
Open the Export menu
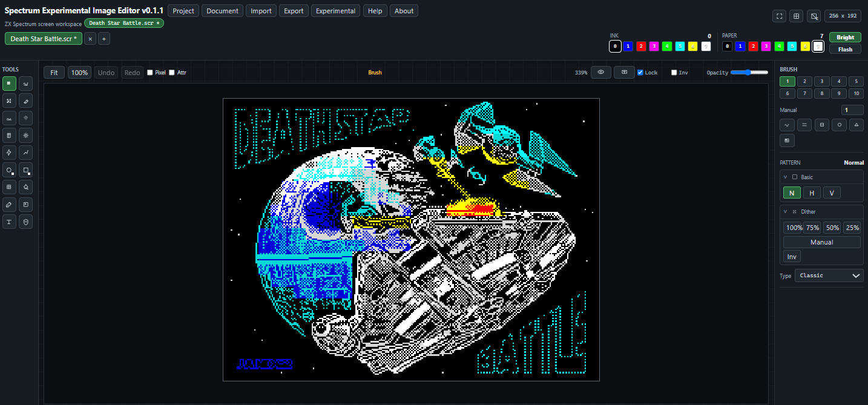coord(294,11)
